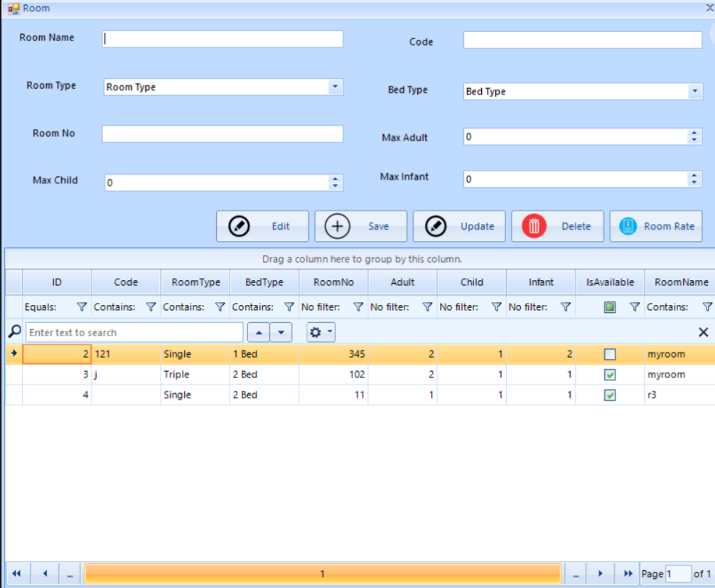
Task: Expand the Bed Type dropdown
Action: tap(694, 91)
